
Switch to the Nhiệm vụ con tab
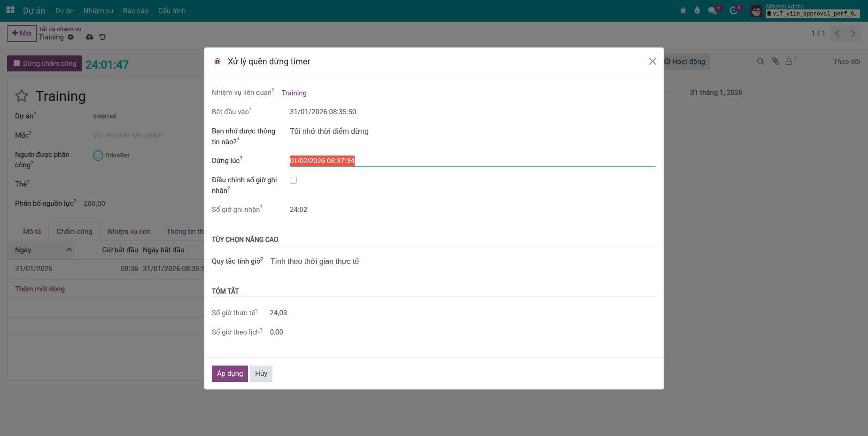[x=129, y=232]
